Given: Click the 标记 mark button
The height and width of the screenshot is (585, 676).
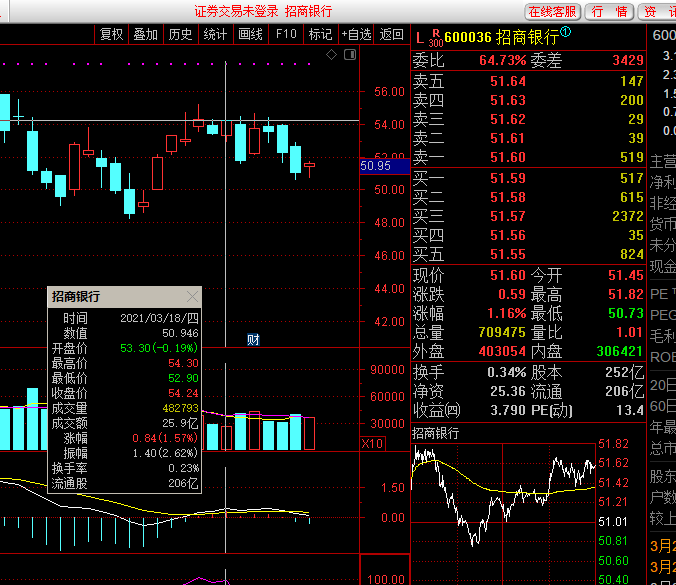Looking at the screenshot, I should [x=321, y=34].
